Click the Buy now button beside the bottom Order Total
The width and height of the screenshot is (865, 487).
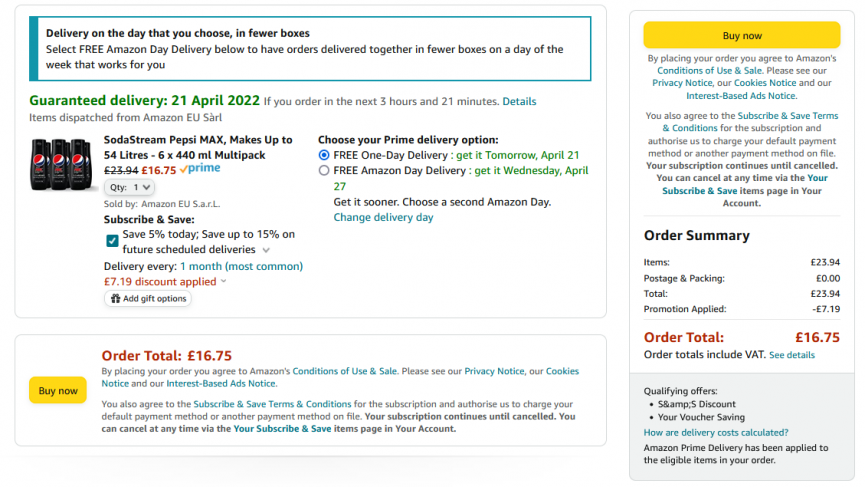(x=58, y=390)
